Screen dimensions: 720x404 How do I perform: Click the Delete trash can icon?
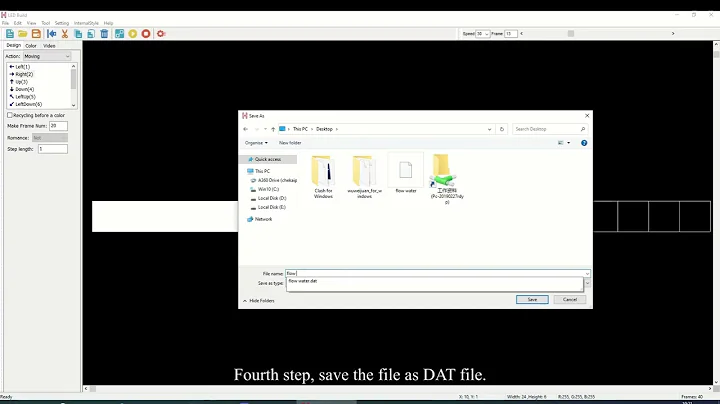tap(104, 34)
